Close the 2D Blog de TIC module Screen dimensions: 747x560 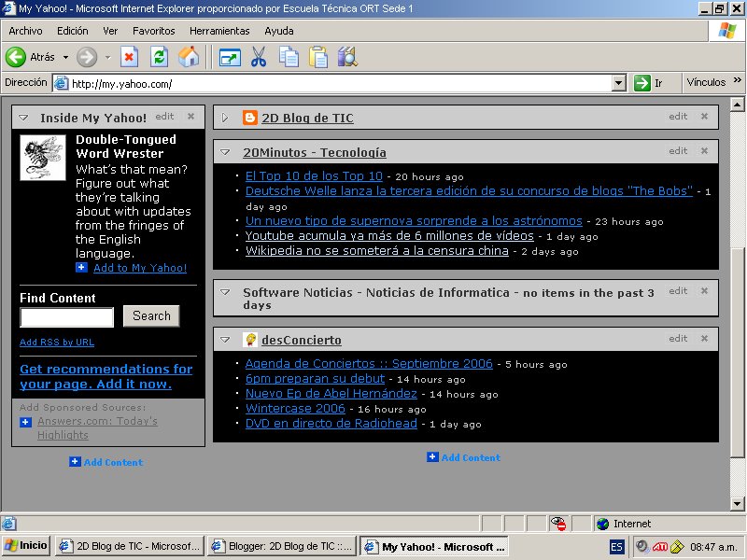(x=705, y=116)
